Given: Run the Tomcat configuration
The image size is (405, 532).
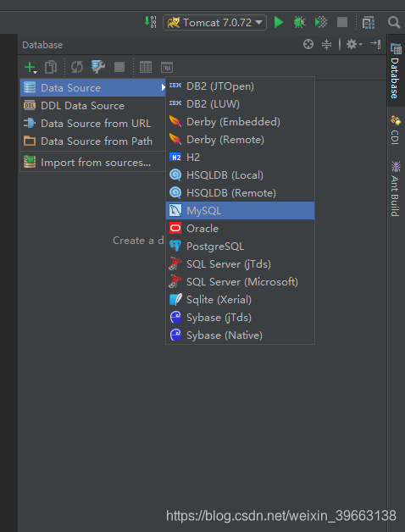Looking at the screenshot, I should (279, 22).
